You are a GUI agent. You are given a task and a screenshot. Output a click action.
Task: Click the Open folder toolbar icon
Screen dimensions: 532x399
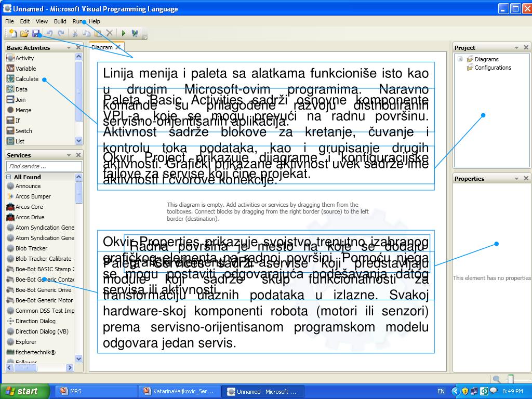24,33
